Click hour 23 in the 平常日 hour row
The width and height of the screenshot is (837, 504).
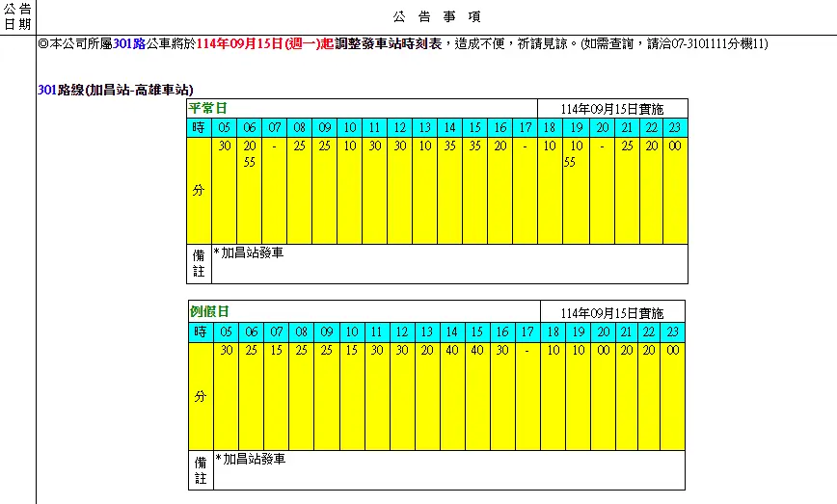tap(676, 128)
